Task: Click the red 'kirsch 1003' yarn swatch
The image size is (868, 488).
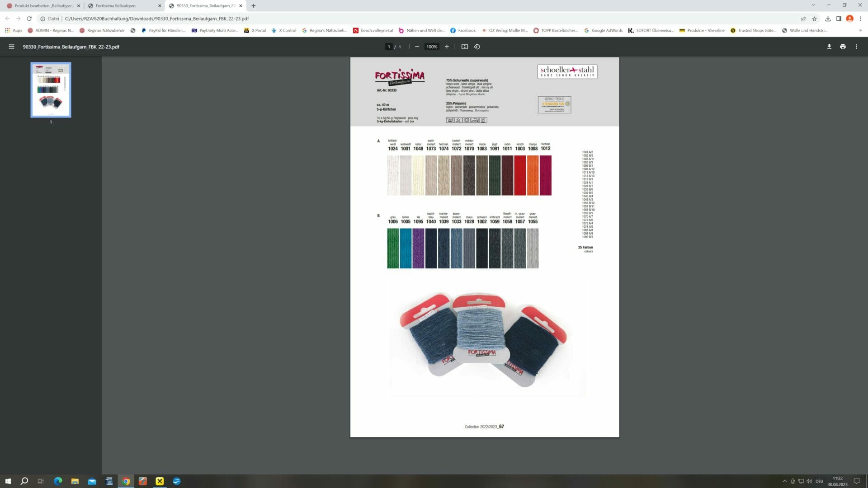Action: point(520,175)
